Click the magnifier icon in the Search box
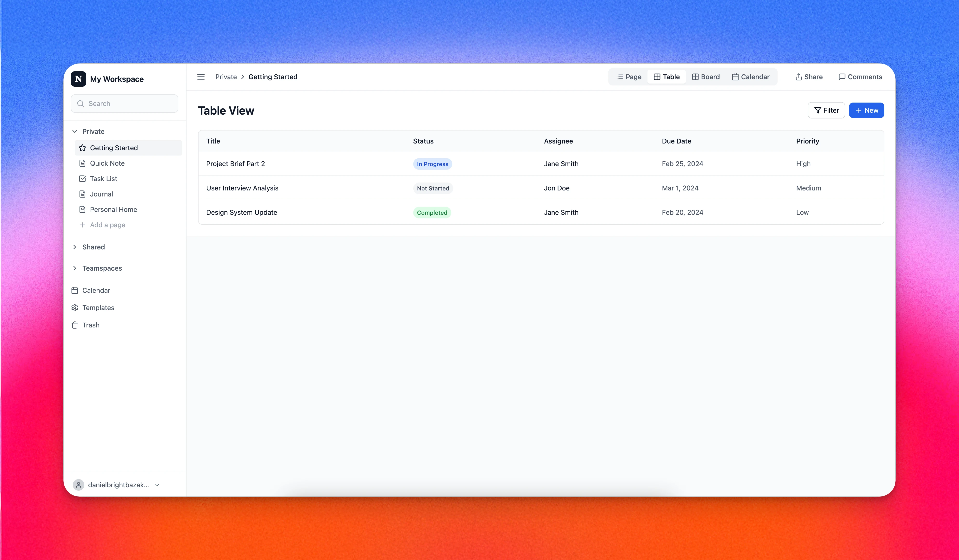Screen dimensions: 959x560 [x=80, y=104]
